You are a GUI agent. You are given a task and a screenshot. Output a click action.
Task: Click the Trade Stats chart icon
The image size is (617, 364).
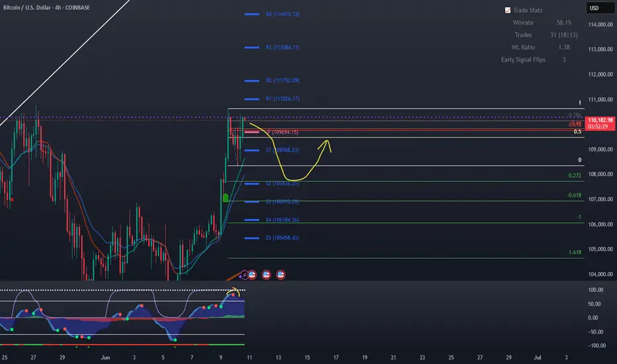tap(508, 10)
